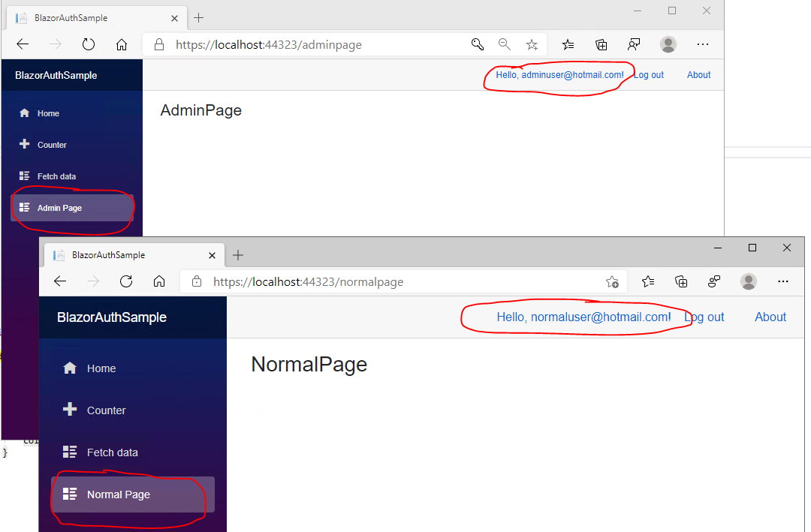Add normalpage to favorites star

[x=613, y=282]
